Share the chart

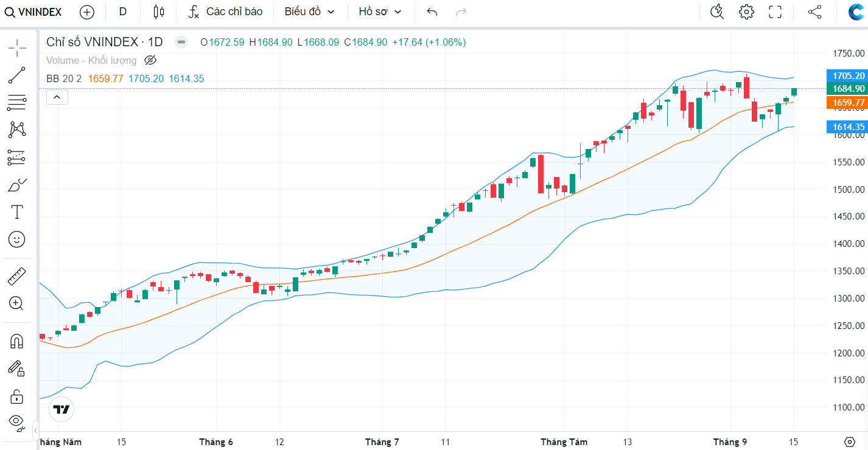[x=814, y=12]
